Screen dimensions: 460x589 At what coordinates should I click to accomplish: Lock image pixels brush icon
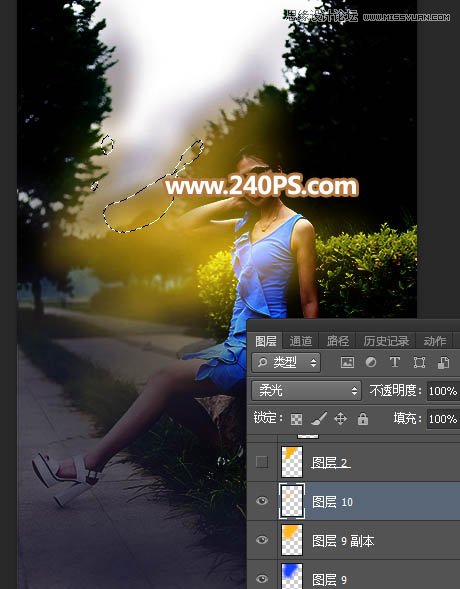tap(318, 418)
